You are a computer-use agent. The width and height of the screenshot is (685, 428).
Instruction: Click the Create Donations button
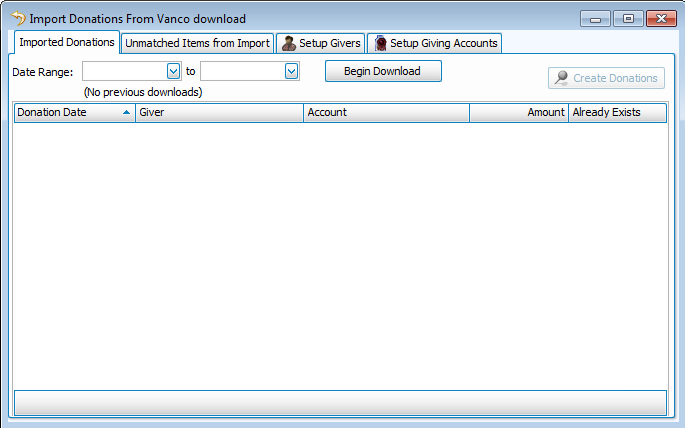(606, 78)
